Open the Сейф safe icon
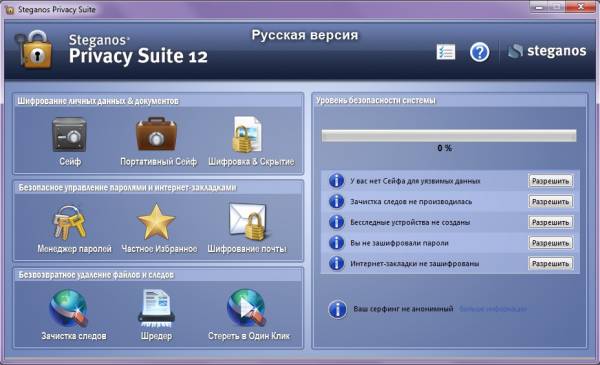The image size is (600, 365). pos(69,134)
